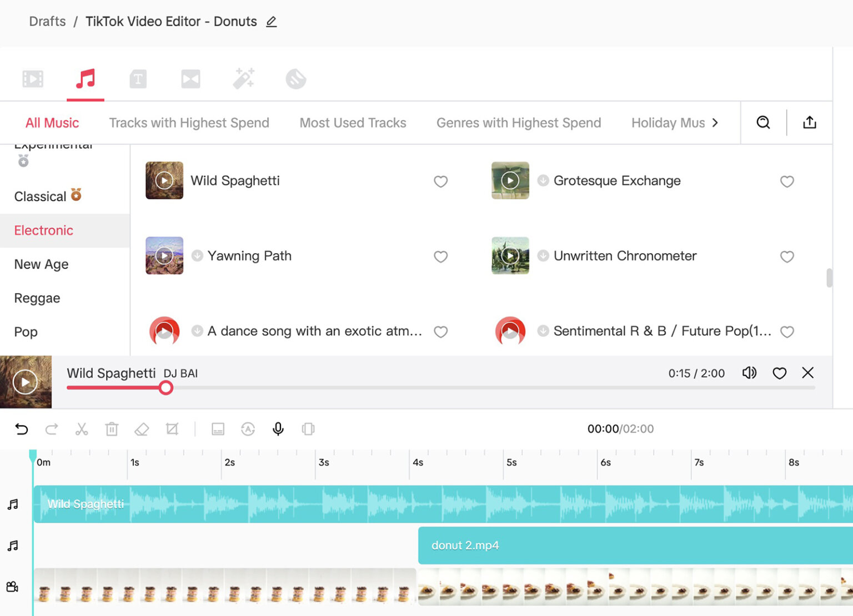Download the Unwritten Chronometer track
This screenshot has height=616, width=853.
coord(543,256)
